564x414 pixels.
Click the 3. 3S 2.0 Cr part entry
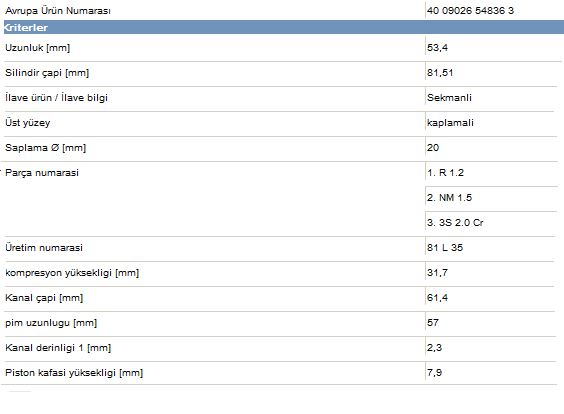tap(455, 223)
